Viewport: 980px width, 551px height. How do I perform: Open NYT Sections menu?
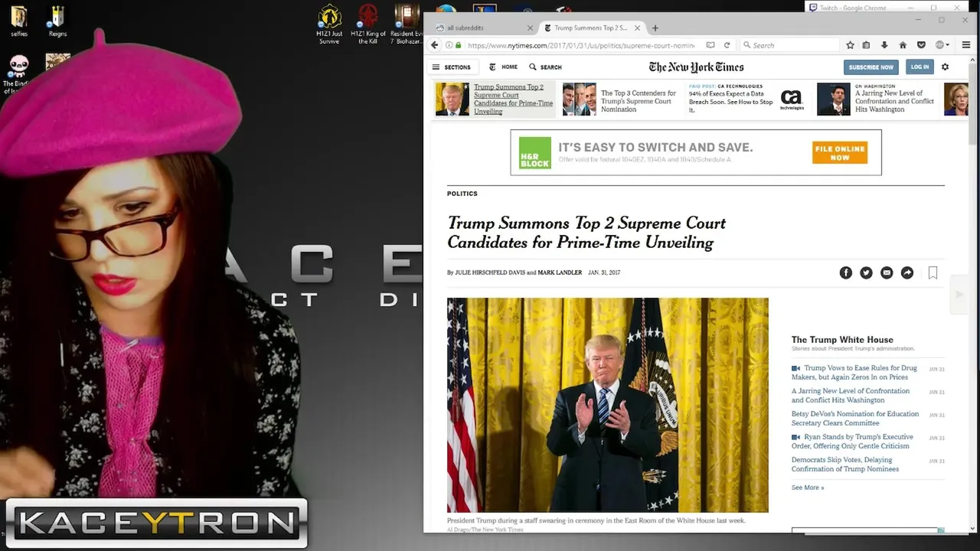pos(452,67)
